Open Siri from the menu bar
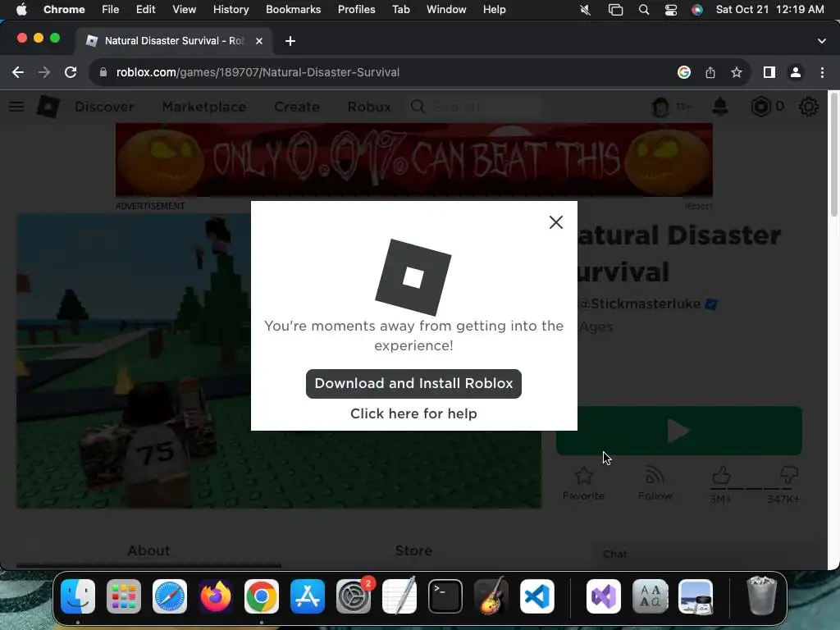Viewport: 840px width, 630px height. click(697, 10)
